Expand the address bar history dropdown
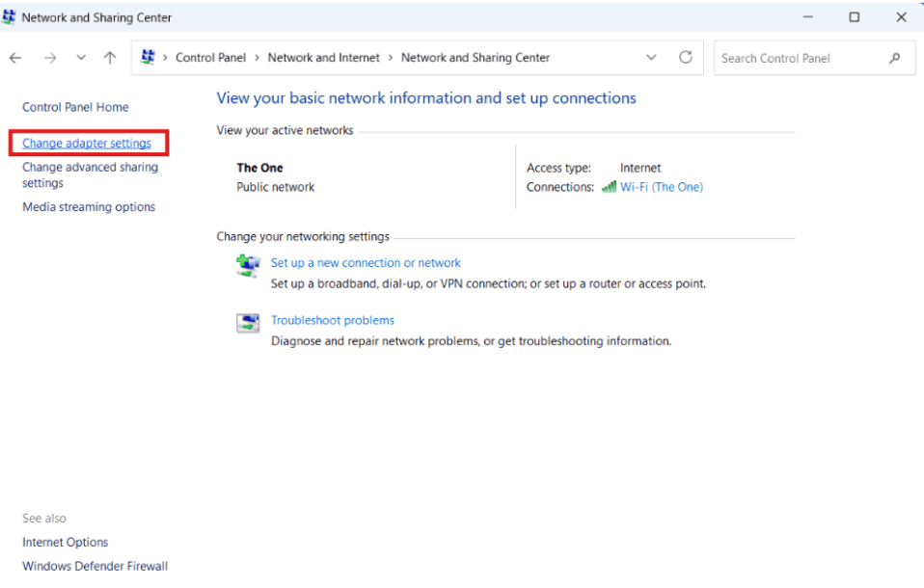This screenshot has height=588, width=924. 651,58
